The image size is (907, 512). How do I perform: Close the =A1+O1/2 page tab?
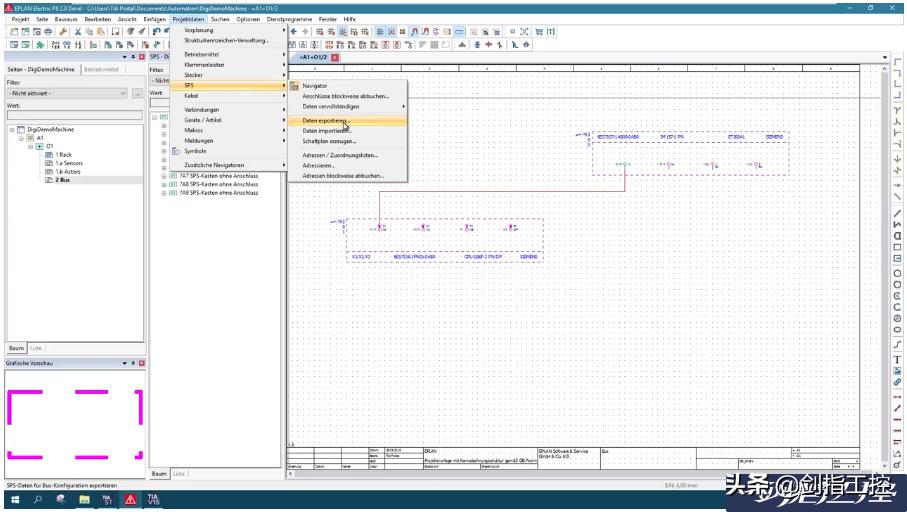(x=335, y=57)
